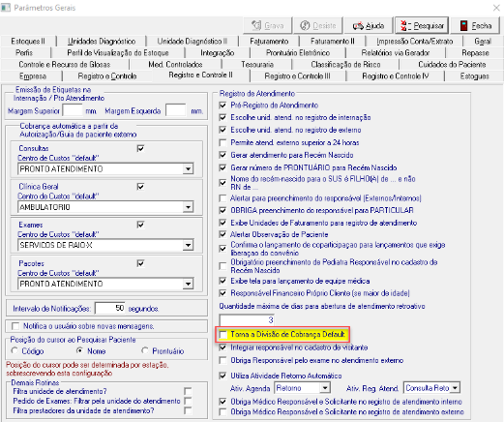
Task: Open Consultas centro de custos dropdown
Action: click(x=188, y=168)
